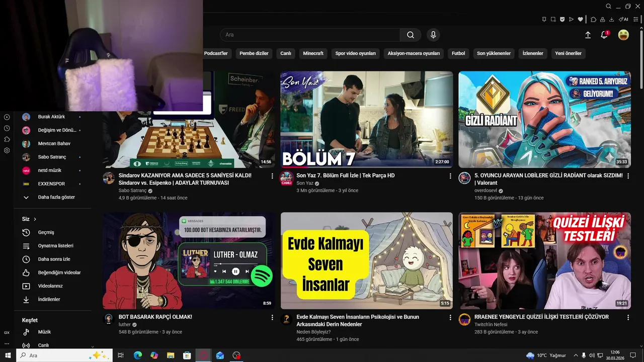
Task: Select the Pembe diziler filter chip
Action: (254, 53)
